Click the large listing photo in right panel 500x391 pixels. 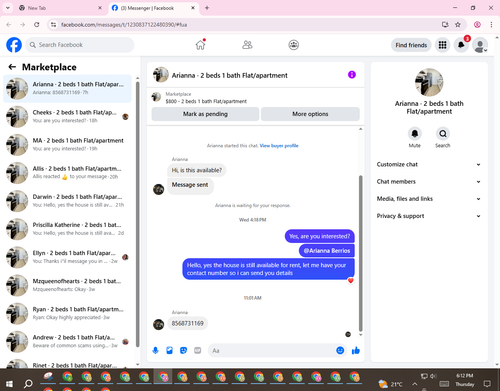(429, 82)
